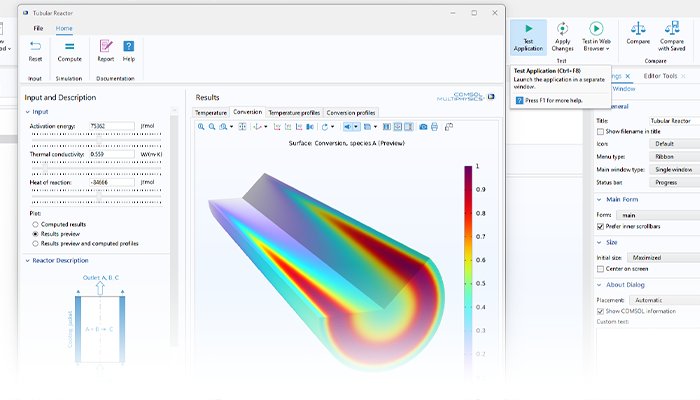The image size is (700, 400).
Task: Click the rotate view icon in graphics toolbar
Action: coord(325,127)
